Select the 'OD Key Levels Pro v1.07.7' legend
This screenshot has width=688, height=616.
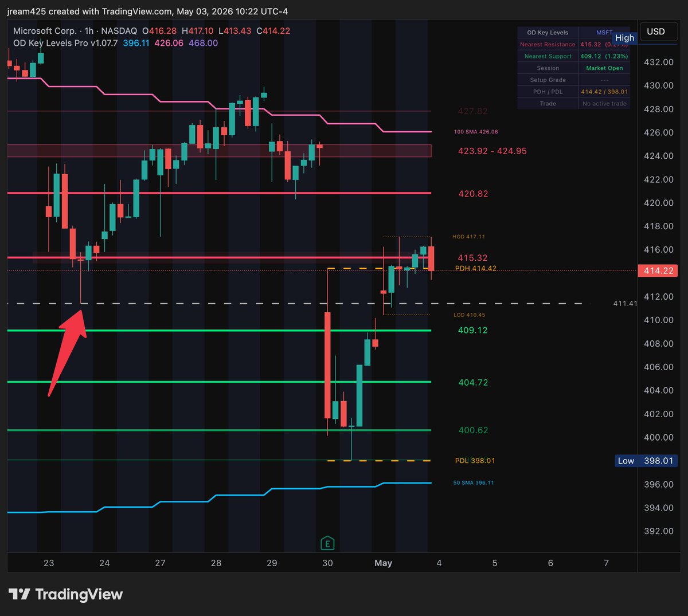(66, 43)
